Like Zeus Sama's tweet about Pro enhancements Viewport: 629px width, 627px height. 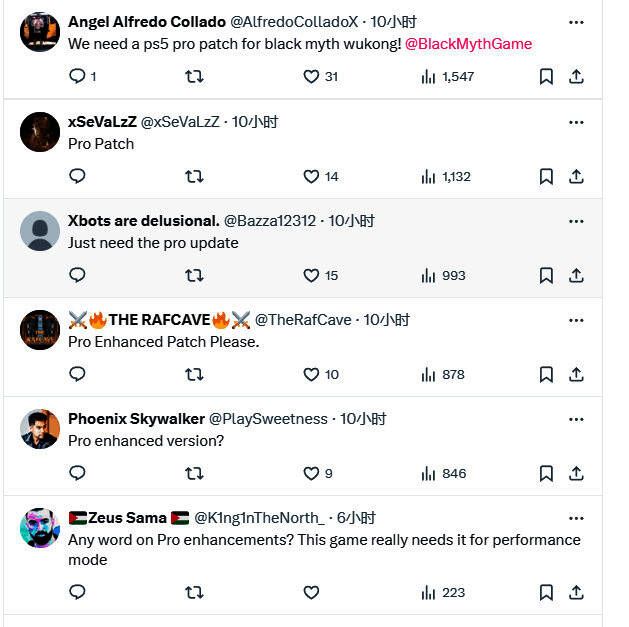click(x=311, y=592)
